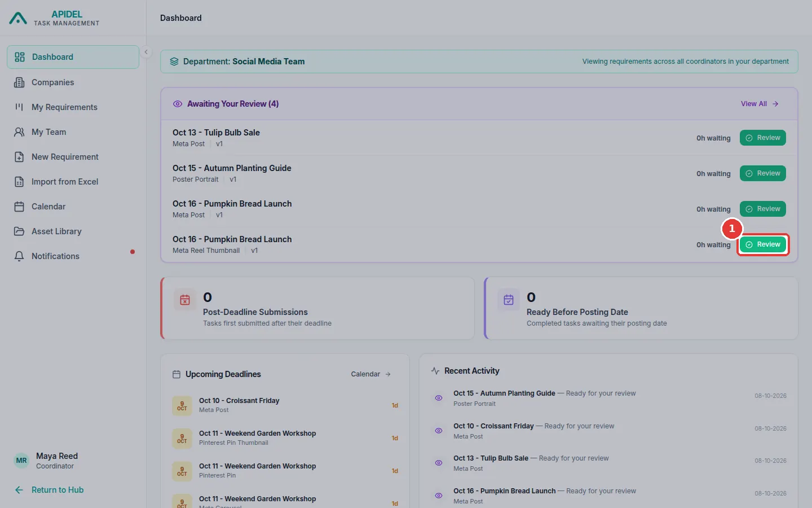Review the Oct 13 Tulip Bulb Sale
Viewport: 812px width, 508px height.
coord(763,138)
